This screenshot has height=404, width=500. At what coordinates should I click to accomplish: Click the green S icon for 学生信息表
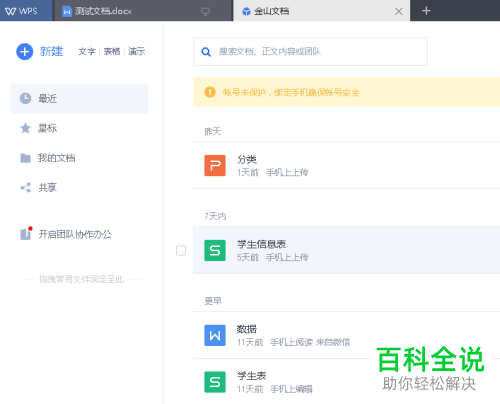(x=215, y=250)
